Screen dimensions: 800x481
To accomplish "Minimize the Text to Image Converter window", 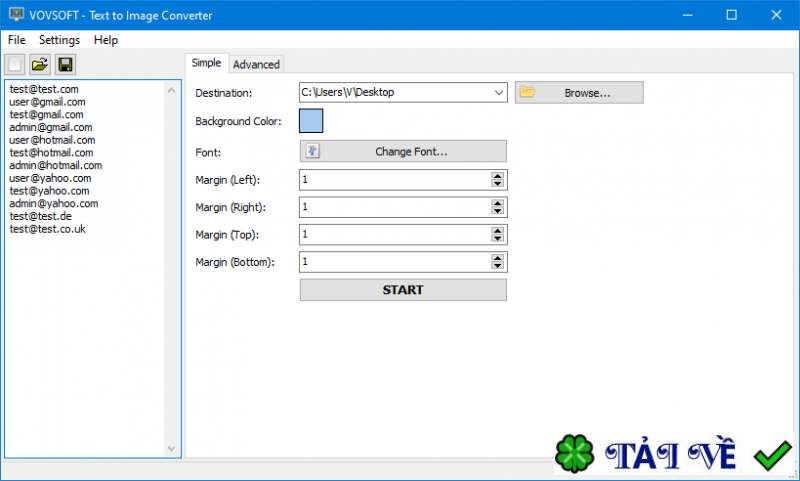I will [x=687, y=15].
